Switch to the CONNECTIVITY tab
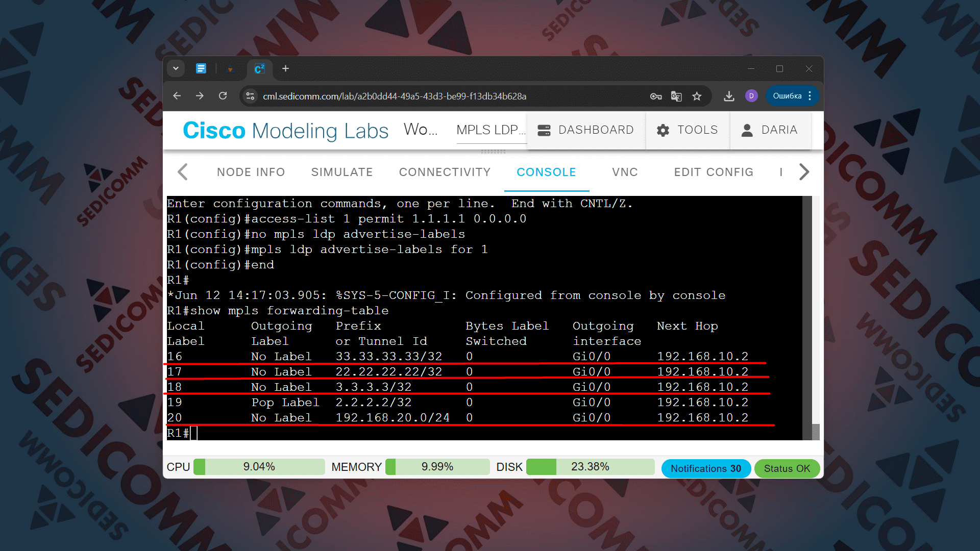Image resolution: width=980 pixels, height=551 pixels. pyautogui.click(x=445, y=172)
